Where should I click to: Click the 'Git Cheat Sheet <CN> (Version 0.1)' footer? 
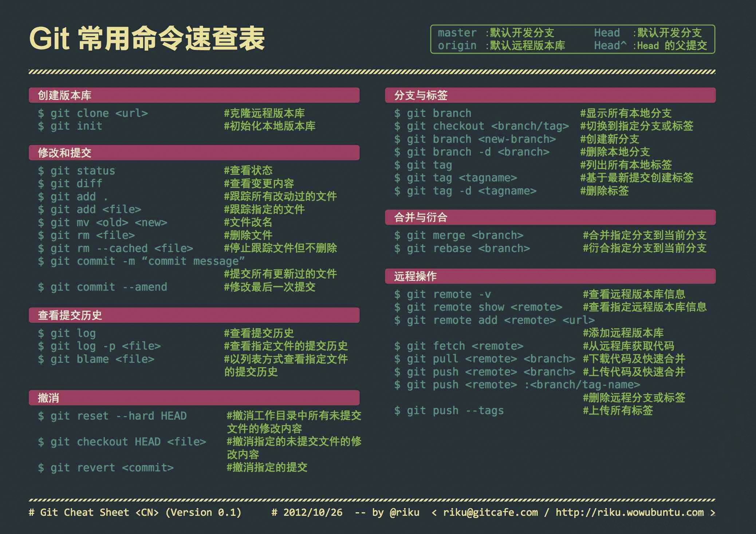135,513
